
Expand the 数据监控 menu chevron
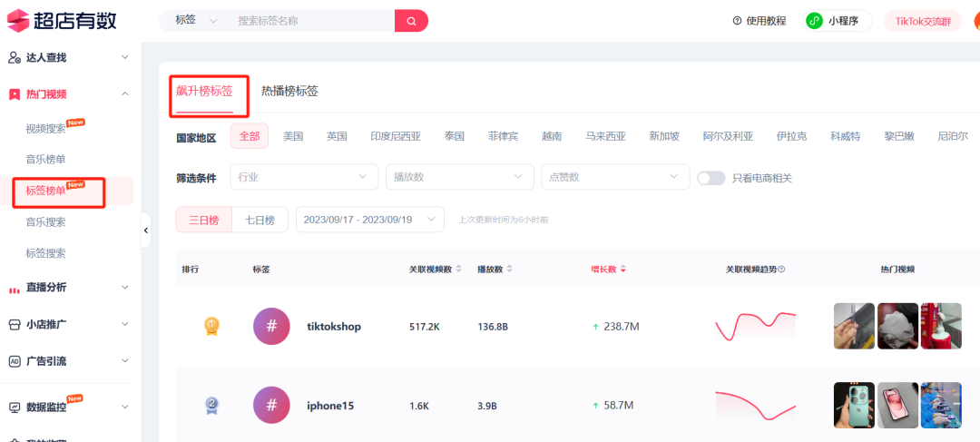click(x=125, y=407)
